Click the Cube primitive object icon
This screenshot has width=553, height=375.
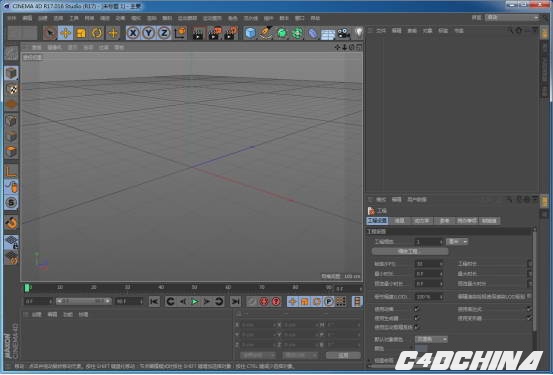(250, 33)
